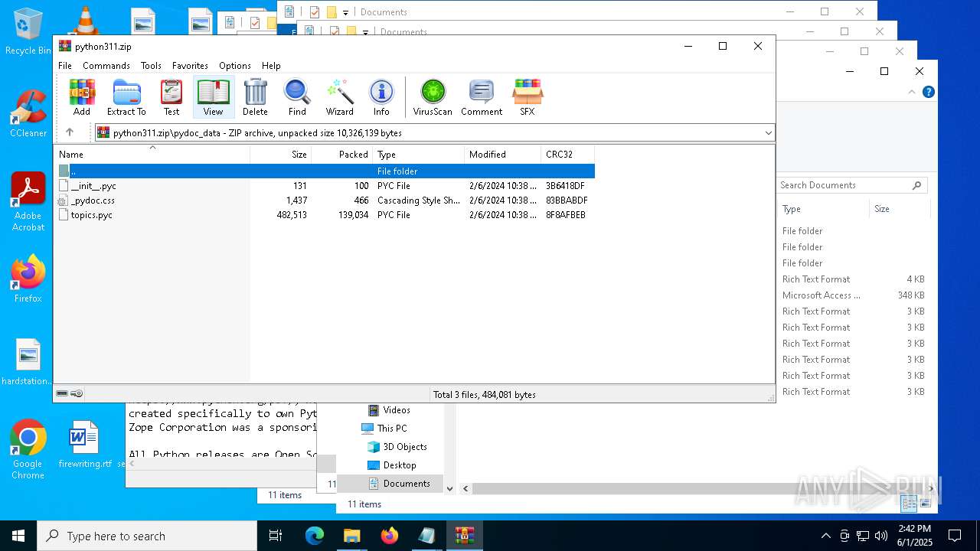This screenshot has width=980, height=551.
Task: Show hidden system tray icons
Action: [825, 536]
